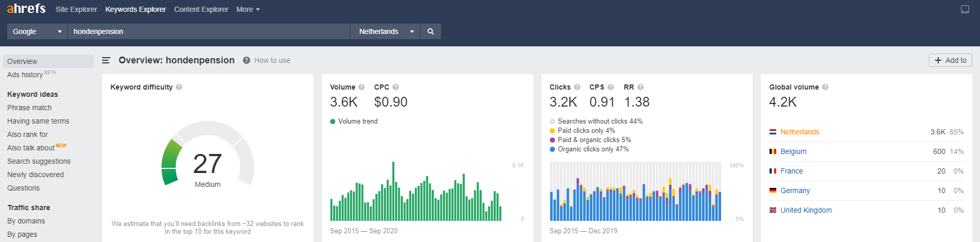Open the notification icon at top right
The image size is (980, 242).
pyautogui.click(x=965, y=9)
